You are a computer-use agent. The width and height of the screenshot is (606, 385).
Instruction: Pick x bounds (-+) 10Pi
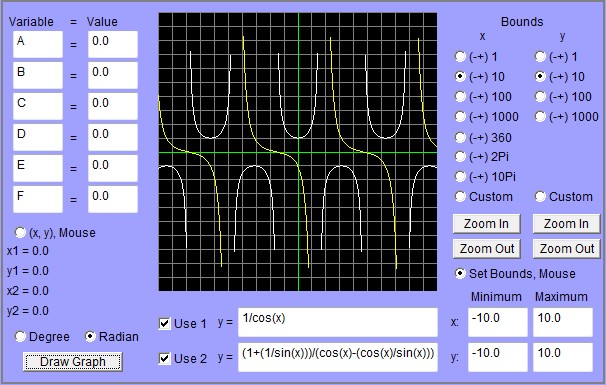(x=460, y=177)
